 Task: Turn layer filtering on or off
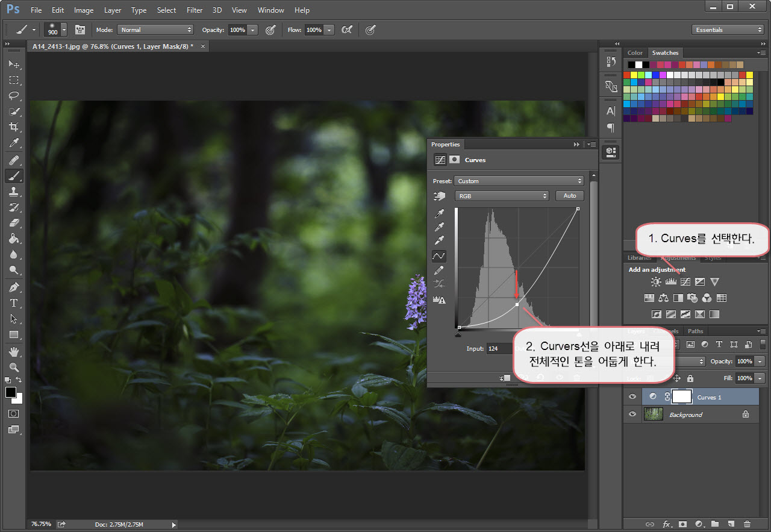pos(764,345)
